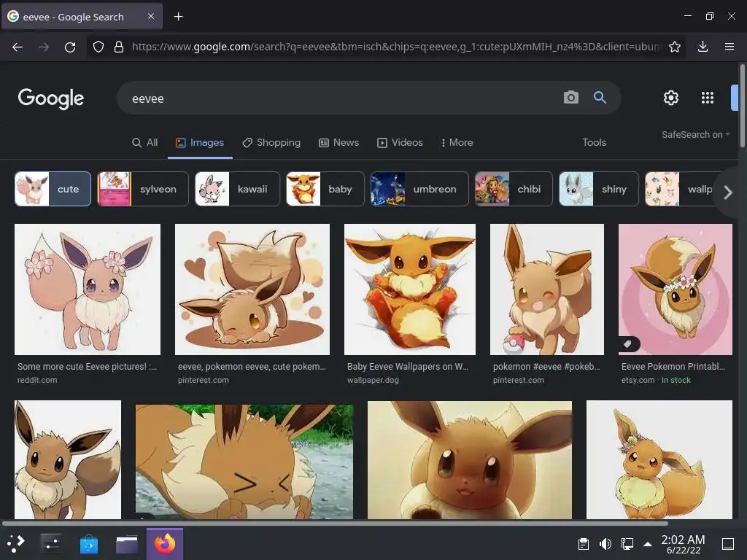Open the Tools filter options
The height and width of the screenshot is (560, 747).
coord(594,142)
